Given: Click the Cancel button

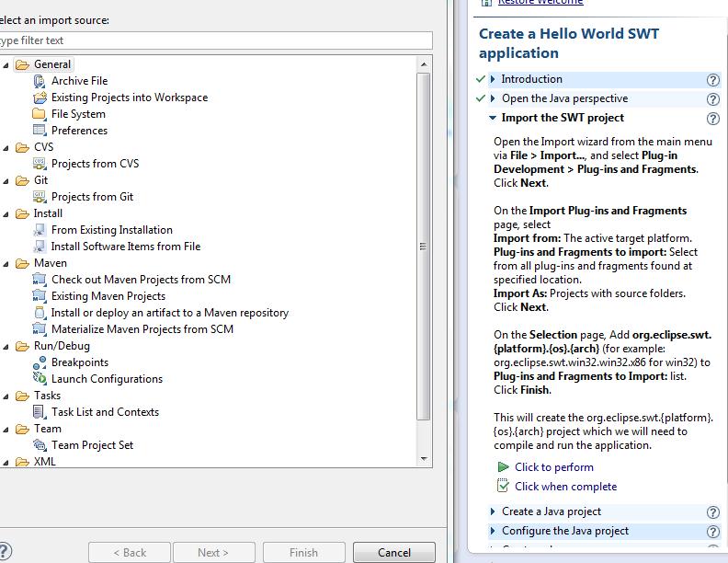Looking at the screenshot, I should pyautogui.click(x=394, y=552).
